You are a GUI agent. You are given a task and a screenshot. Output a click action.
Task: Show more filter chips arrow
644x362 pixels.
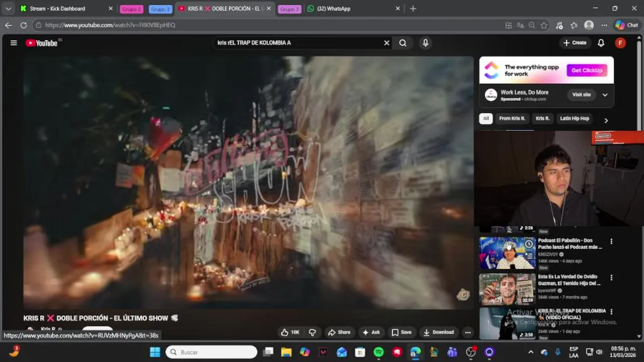606,120
